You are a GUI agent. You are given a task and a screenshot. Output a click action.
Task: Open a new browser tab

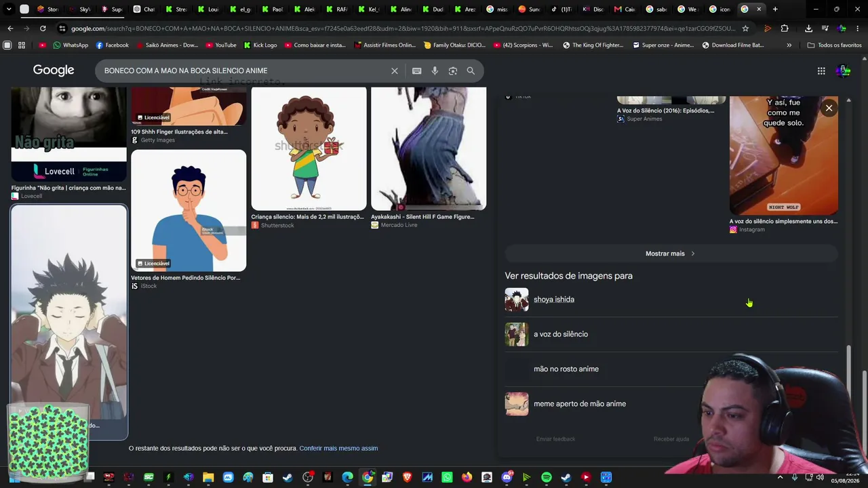(x=775, y=9)
